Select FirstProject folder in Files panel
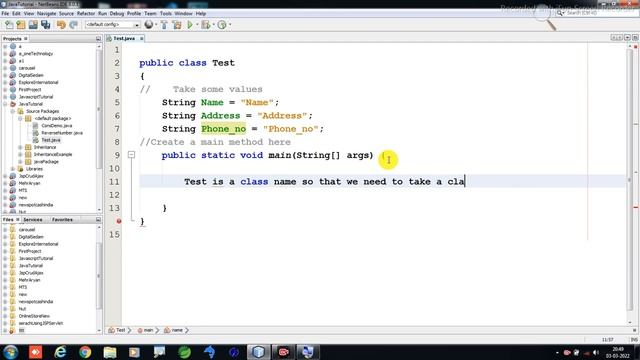The width and height of the screenshot is (640, 360). [x=30, y=251]
